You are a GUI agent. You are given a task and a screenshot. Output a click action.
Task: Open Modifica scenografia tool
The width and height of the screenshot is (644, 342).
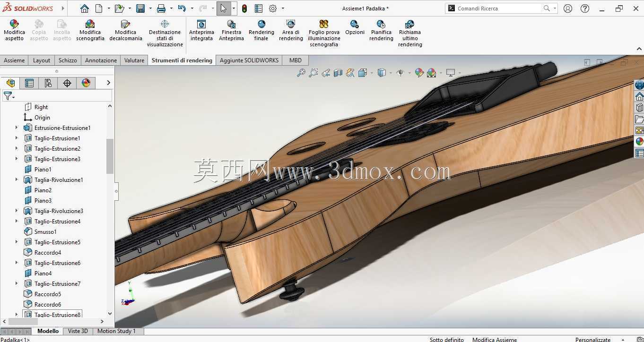click(90, 30)
